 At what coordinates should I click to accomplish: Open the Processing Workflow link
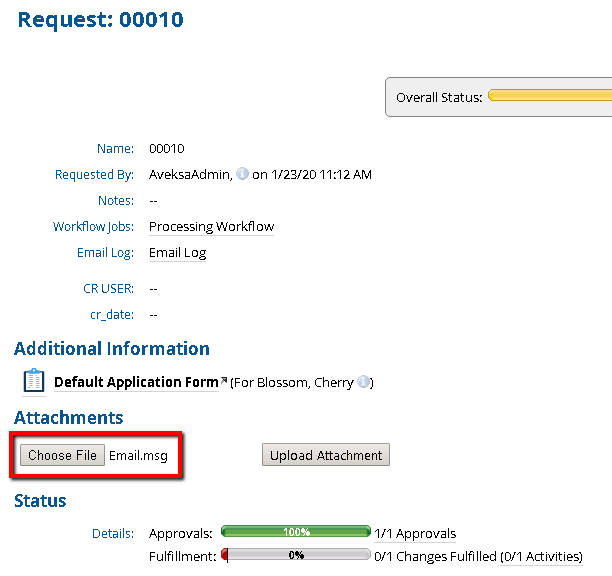tap(211, 227)
